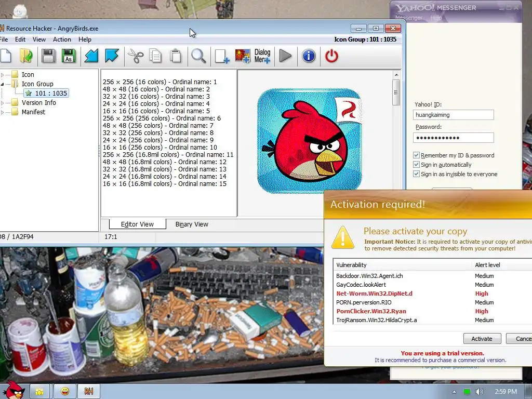Screen dimensions: 532x399
Task: Click the Save As floppy icon
Action: pyautogui.click(x=68, y=56)
